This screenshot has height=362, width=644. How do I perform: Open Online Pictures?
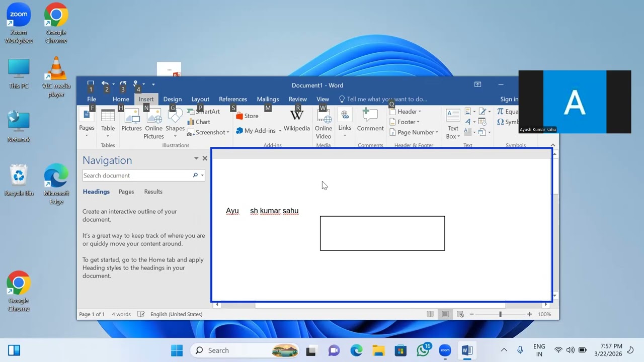[x=153, y=124]
